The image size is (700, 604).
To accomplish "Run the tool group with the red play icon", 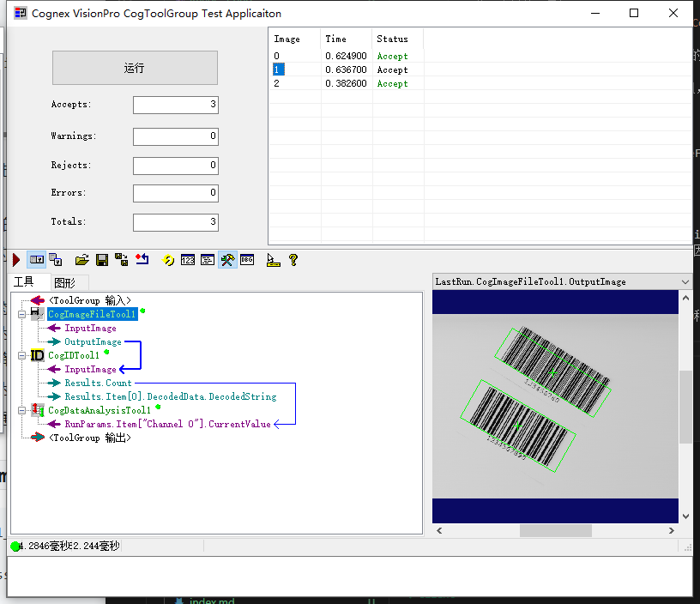I will coord(16,260).
